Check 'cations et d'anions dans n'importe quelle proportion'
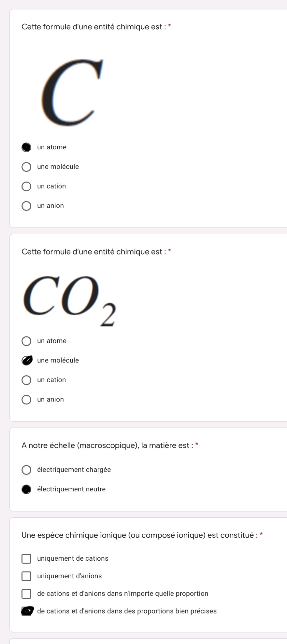 [x=26, y=594]
